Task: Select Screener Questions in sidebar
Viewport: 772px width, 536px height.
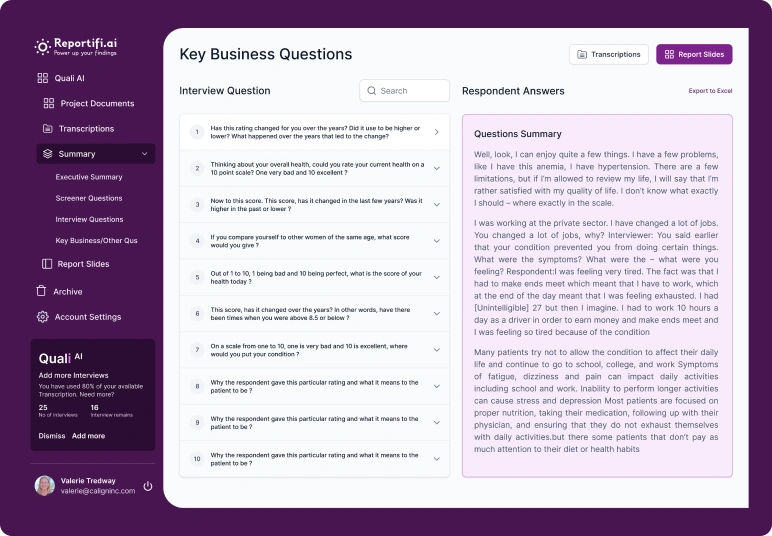Action: click(x=89, y=198)
